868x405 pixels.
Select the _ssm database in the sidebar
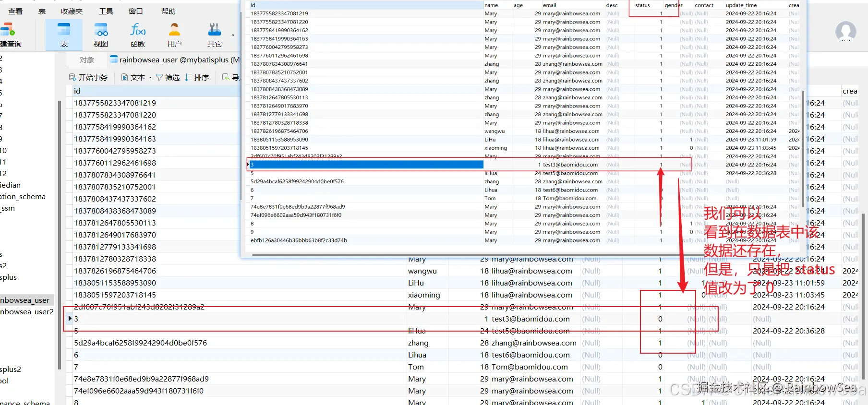click(8, 208)
